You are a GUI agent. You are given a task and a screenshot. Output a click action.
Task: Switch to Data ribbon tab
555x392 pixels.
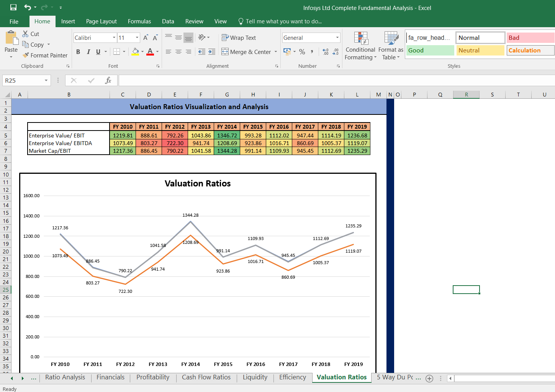click(x=168, y=21)
